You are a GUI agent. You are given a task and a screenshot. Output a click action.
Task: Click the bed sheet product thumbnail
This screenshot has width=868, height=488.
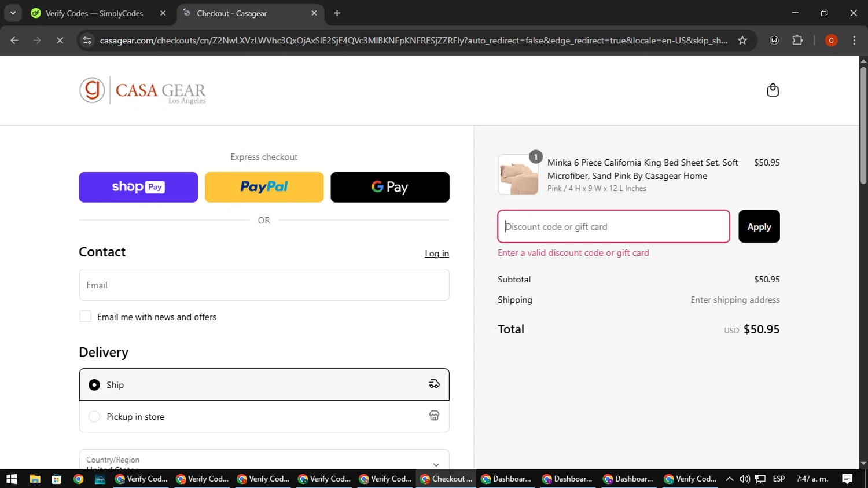(x=518, y=175)
